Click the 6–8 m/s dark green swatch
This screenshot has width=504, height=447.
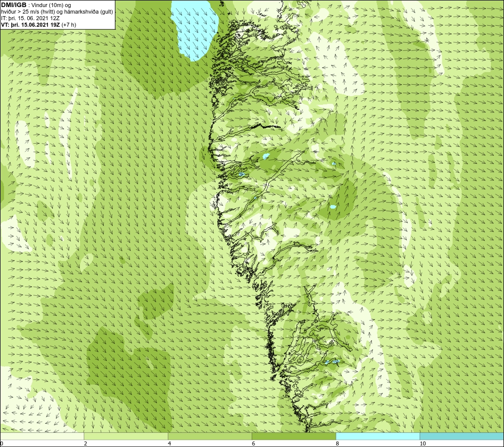[294, 436]
